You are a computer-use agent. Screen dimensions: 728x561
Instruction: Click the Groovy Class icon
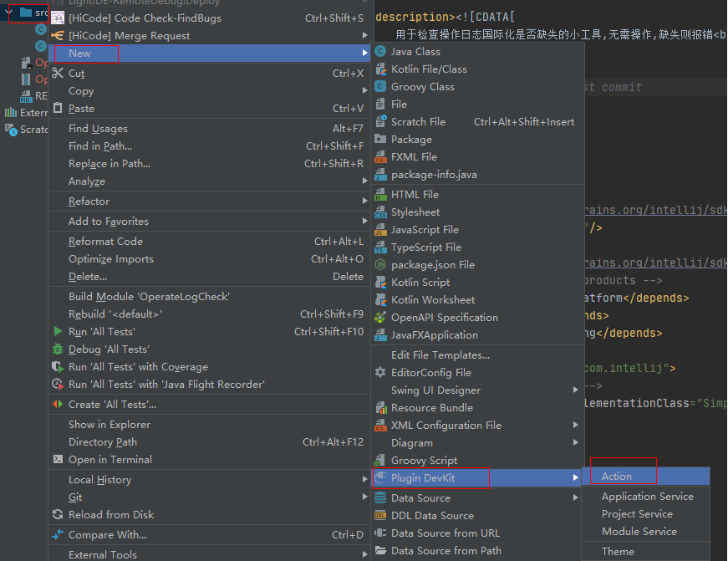[380, 87]
